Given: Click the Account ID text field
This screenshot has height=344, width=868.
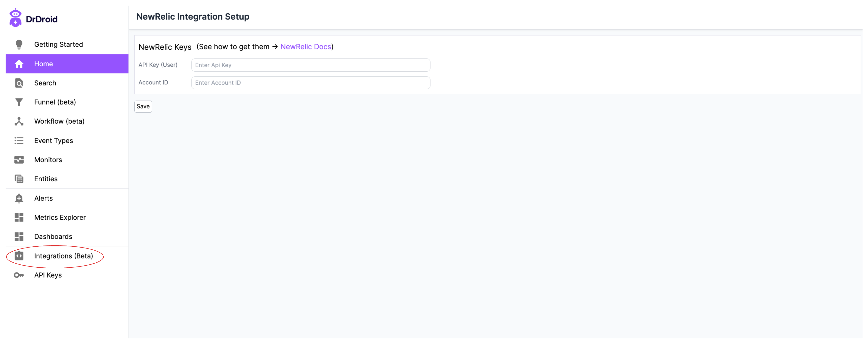Looking at the screenshot, I should click(x=310, y=83).
